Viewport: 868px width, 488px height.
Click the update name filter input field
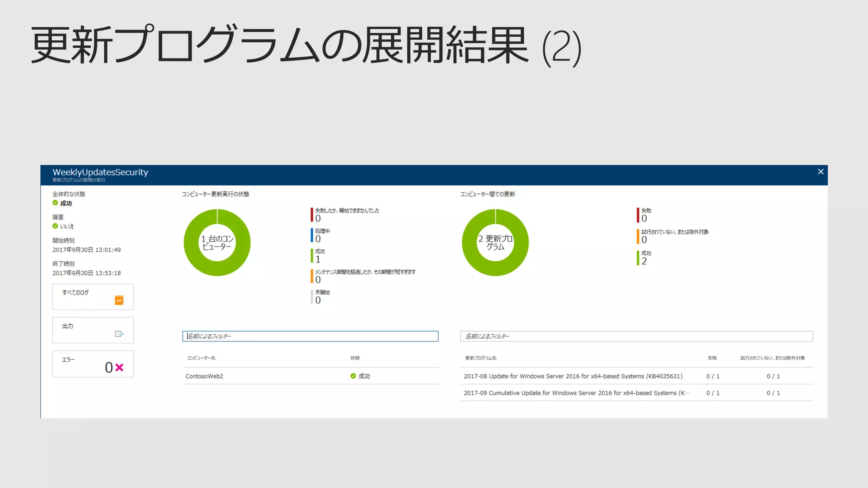(636, 336)
